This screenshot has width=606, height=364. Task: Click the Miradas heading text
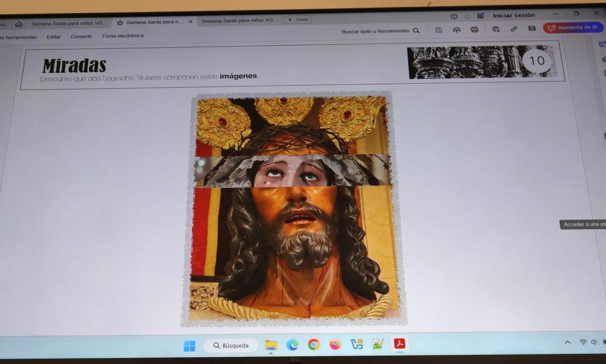click(74, 66)
